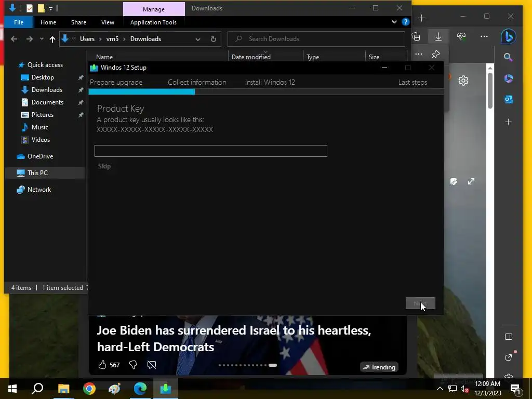The image size is (532, 399).
Task: Open Google Chrome from the taskbar
Action: coord(89,389)
